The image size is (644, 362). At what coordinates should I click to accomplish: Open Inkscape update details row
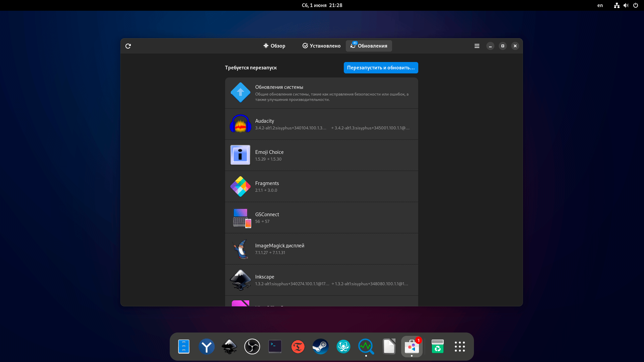click(x=321, y=280)
